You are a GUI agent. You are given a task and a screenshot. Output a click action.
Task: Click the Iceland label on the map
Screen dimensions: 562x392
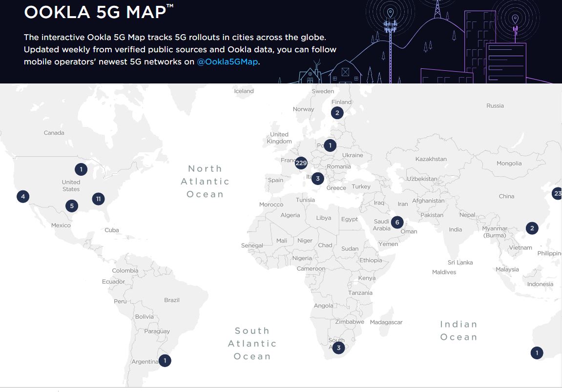(x=244, y=91)
